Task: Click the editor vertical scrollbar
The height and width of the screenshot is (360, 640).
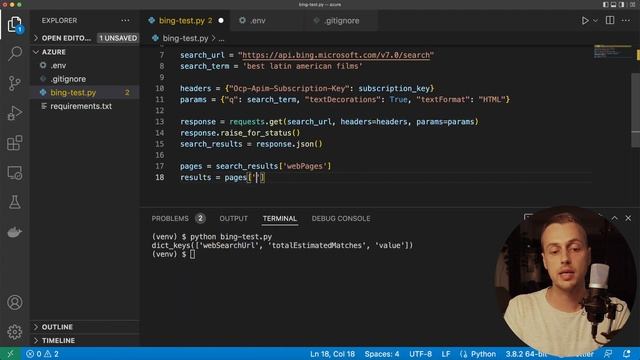Action: coord(636,110)
